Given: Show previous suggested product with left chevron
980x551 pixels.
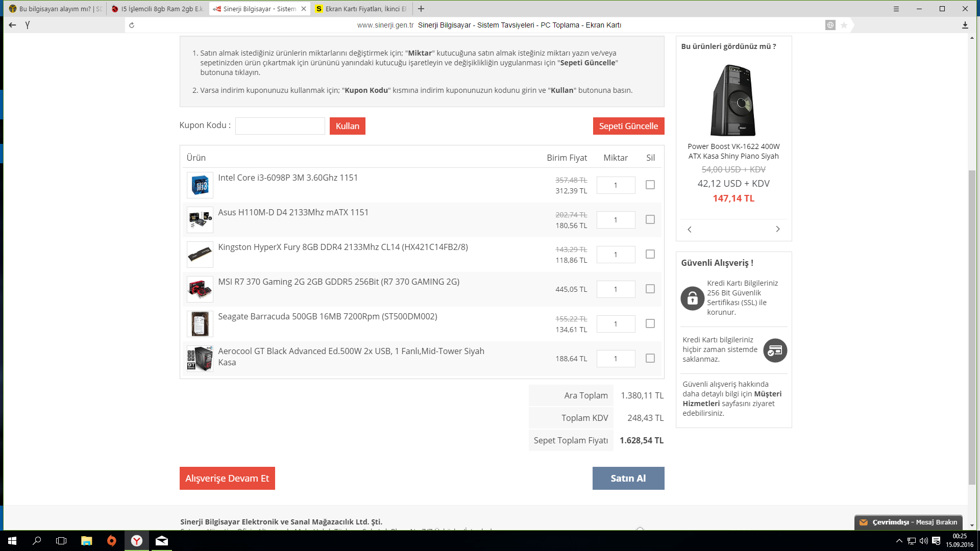Looking at the screenshot, I should 690,229.
